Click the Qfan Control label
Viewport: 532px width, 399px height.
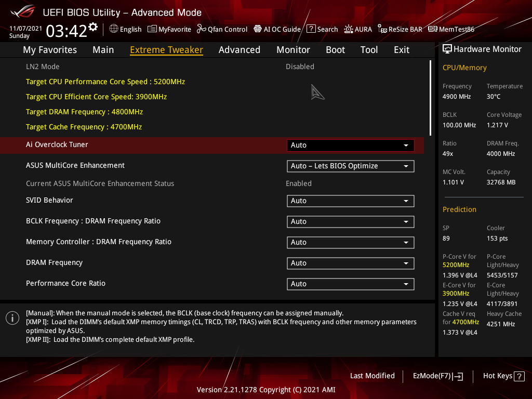click(228, 30)
